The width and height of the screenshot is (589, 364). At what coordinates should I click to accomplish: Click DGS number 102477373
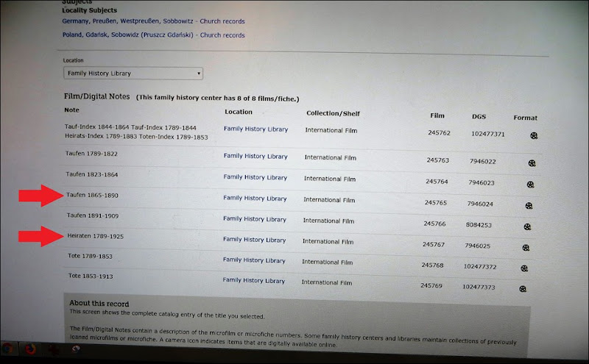coord(479,287)
